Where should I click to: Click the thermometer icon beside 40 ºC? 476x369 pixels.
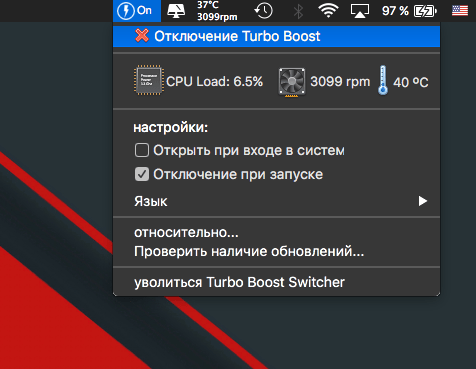click(383, 80)
